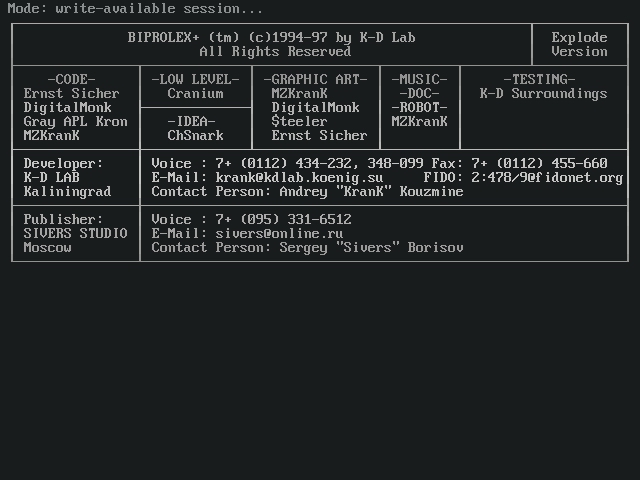Screen dimensions: 640x480
Task: Select the '-DOC-' heading
Action: click(x=419, y=93)
